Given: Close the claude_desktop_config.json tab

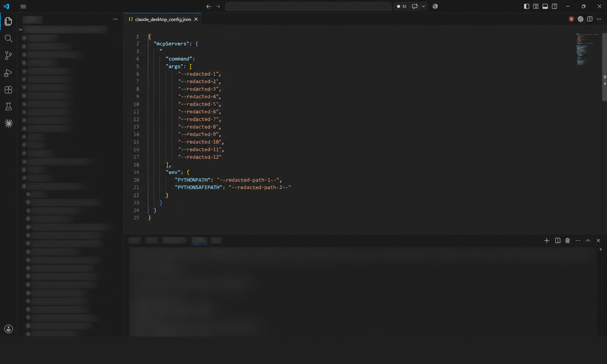Looking at the screenshot, I should coord(196,19).
